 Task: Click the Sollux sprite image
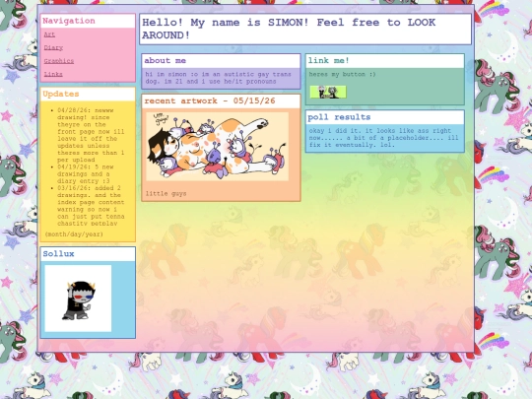(x=78, y=299)
